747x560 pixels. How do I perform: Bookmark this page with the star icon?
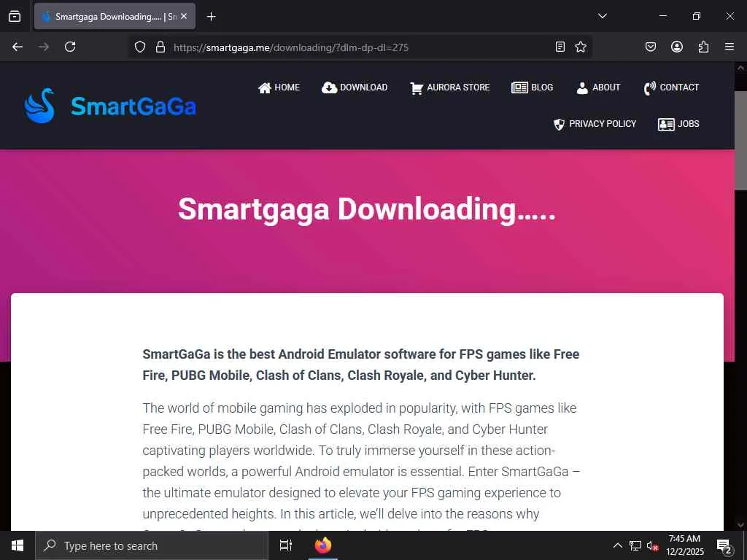coord(580,47)
